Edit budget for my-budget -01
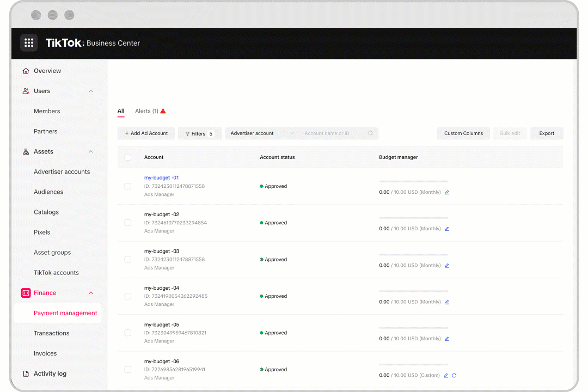588x392 pixels. (x=447, y=192)
